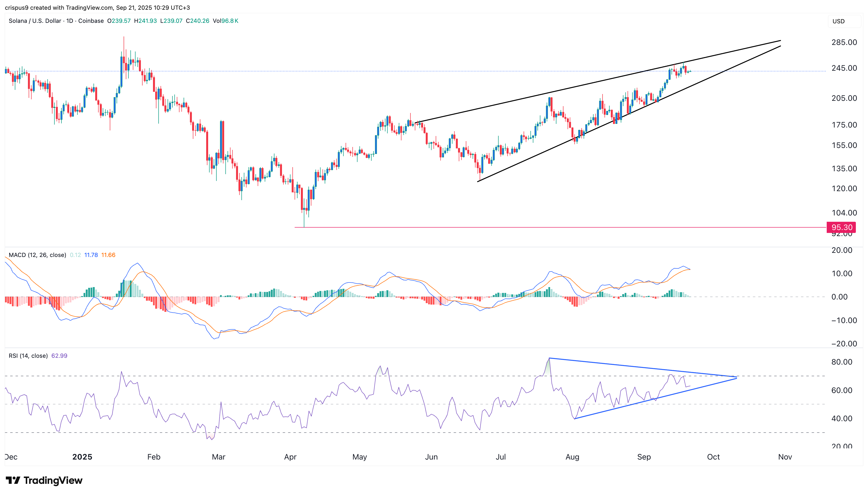This screenshot has width=868, height=495.
Task: Open the MACD (12, 26, close) legend
Action: pyautogui.click(x=37, y=255)
